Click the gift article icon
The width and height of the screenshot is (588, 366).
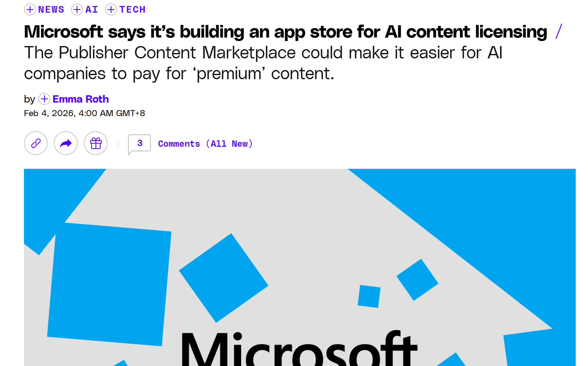point(96,143)
